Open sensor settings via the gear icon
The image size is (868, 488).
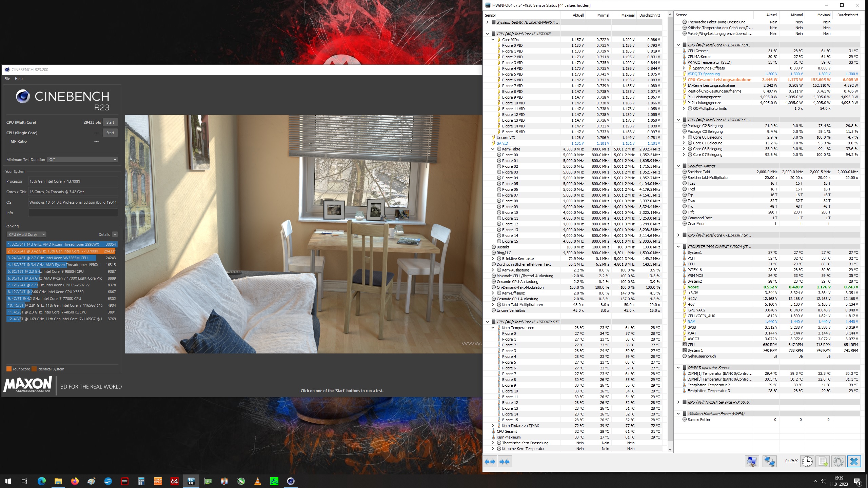tap(839, 461)
